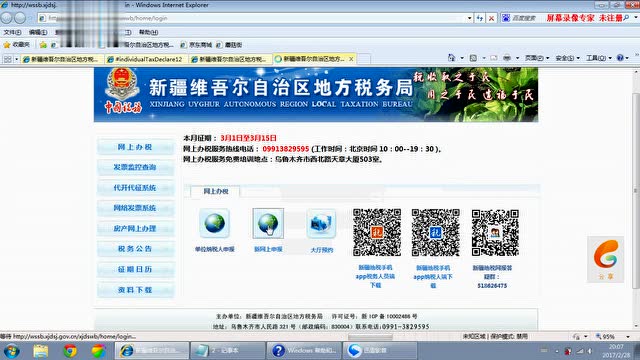Open 网络发票系统 in the left sidebar
This screenshot has width=640, height=360.
pyautogui.click(x=136, y=208)
